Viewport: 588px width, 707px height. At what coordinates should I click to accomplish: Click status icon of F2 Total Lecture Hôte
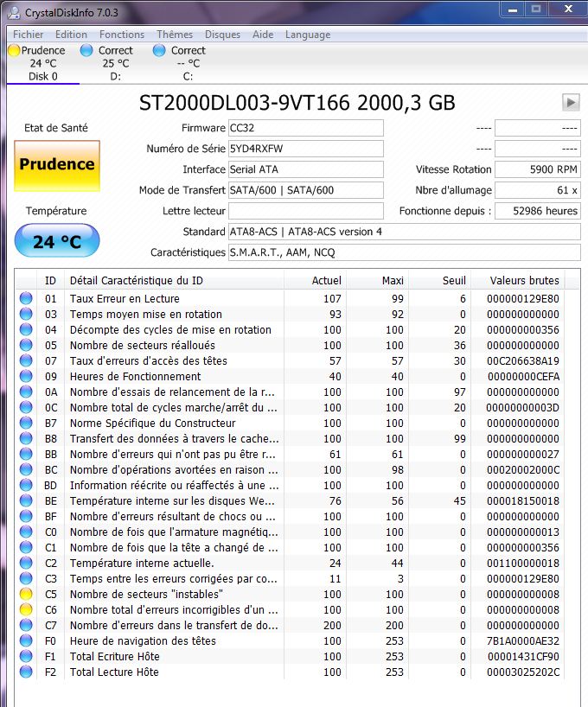26,672
